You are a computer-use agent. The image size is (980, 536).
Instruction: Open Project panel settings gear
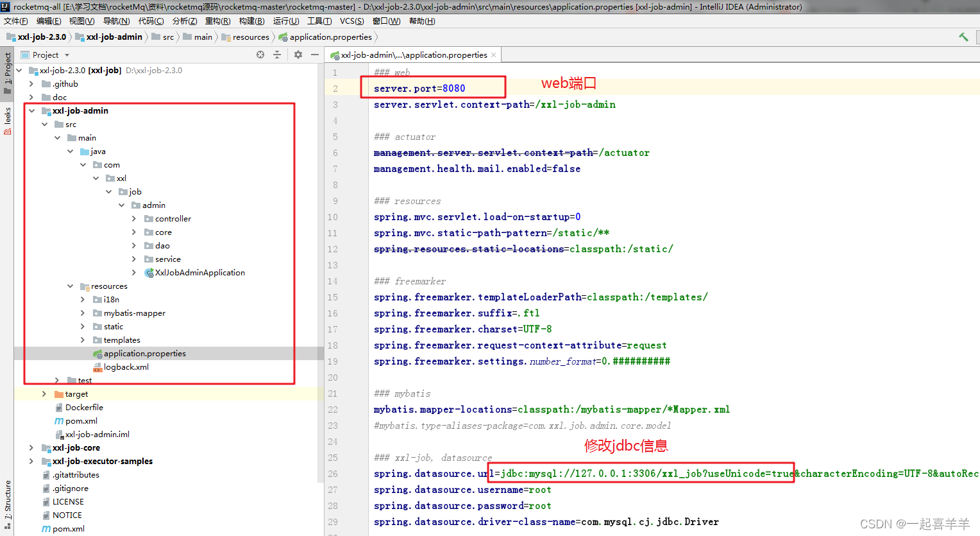tap(298, 55)
